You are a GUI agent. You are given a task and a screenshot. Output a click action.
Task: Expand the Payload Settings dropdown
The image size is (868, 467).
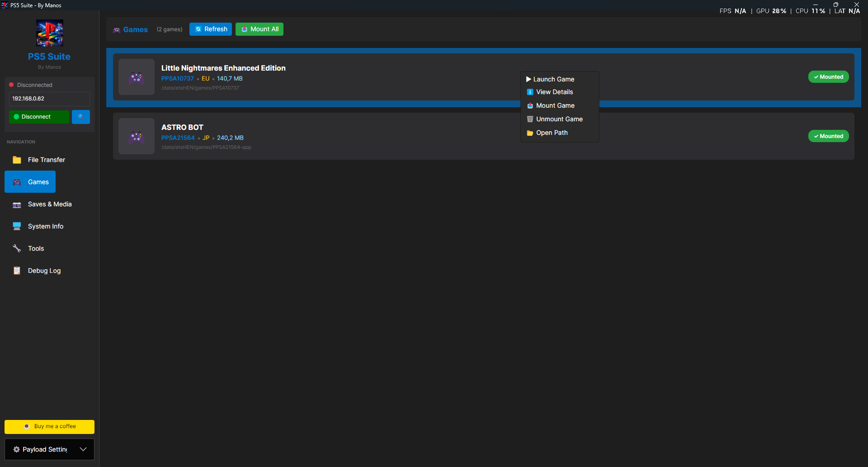(x=49, y=449)
